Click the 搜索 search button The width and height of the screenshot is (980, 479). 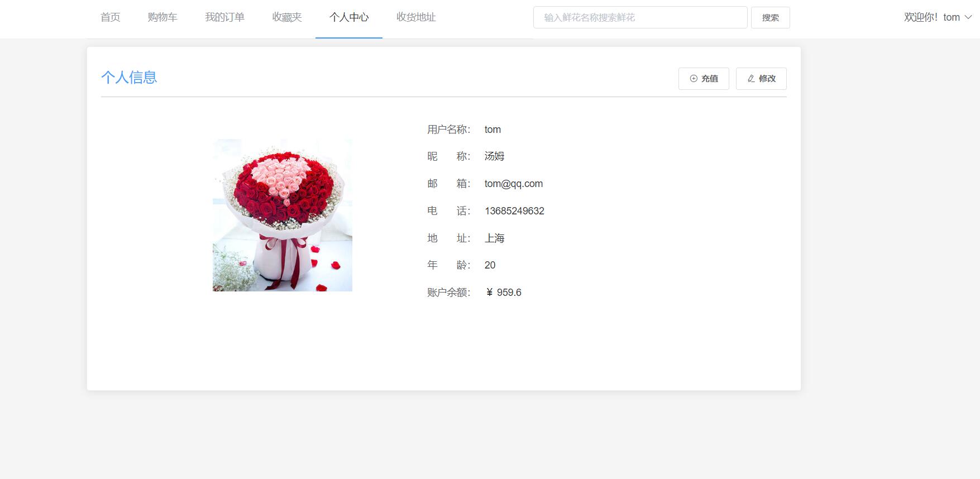coord(770,17)
